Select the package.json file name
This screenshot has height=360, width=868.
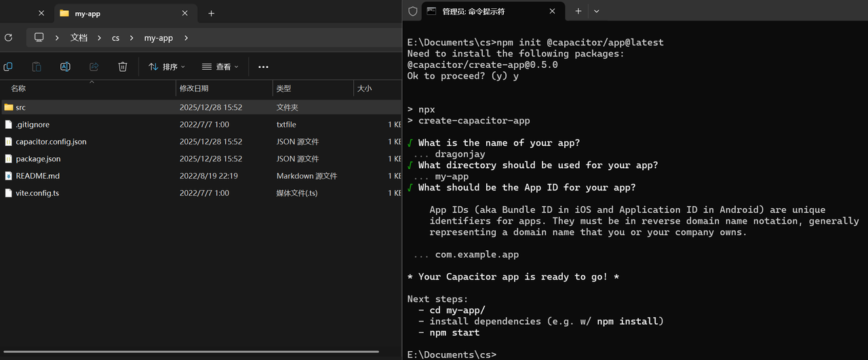(x=38, y=159)
